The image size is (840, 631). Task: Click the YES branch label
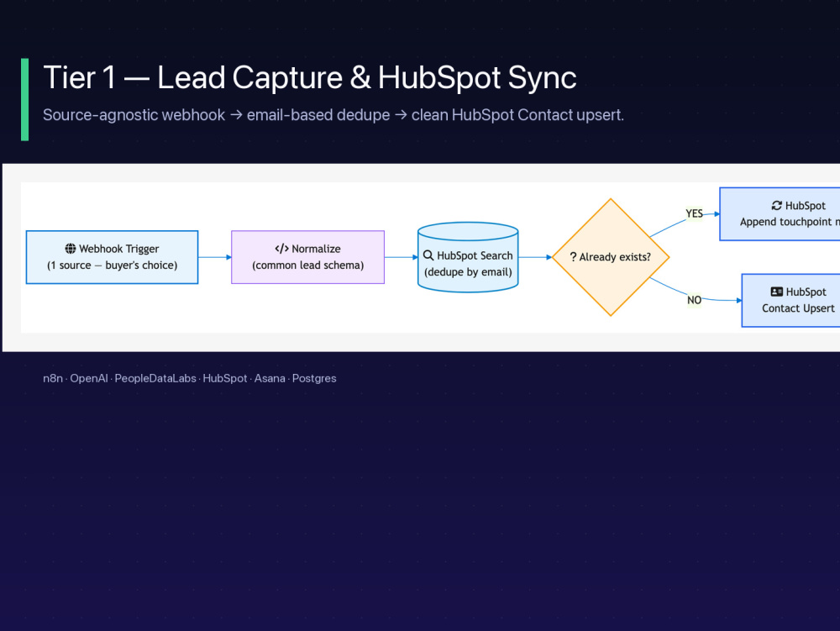(695, 213)
